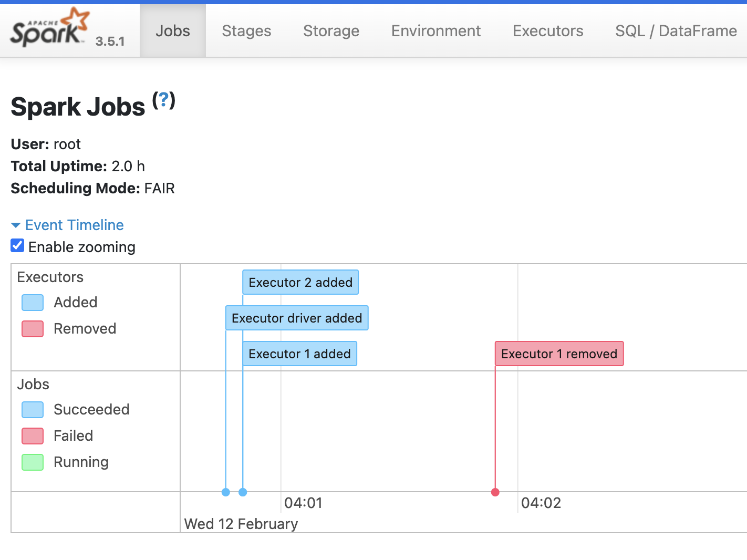Click the red Executor 1 removed timeline marker

[495, 492]
